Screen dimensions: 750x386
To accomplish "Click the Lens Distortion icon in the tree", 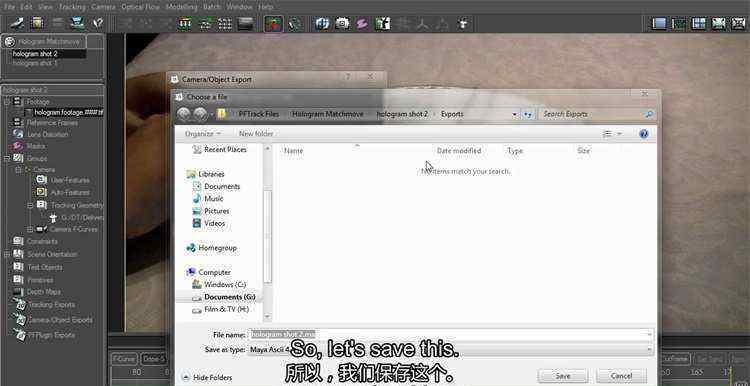I will pyautogui.click(x=18, y=134).
